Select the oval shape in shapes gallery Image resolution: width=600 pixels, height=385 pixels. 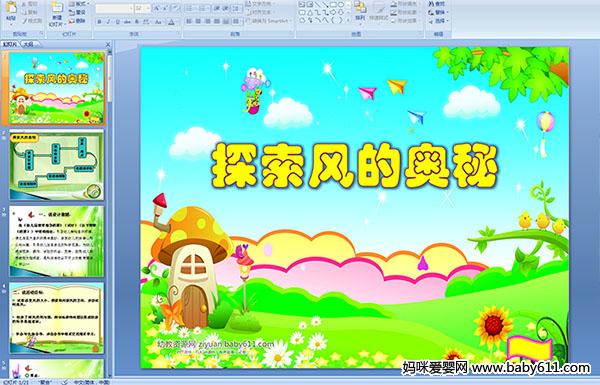click(x=341, y=5)
